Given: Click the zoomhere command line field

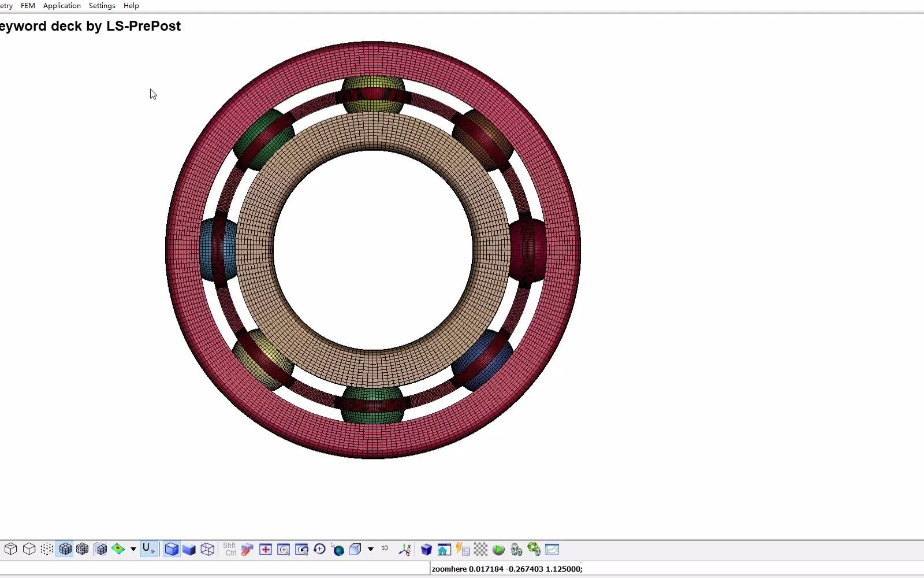Looking at the screenshot, I should [677, 569].
